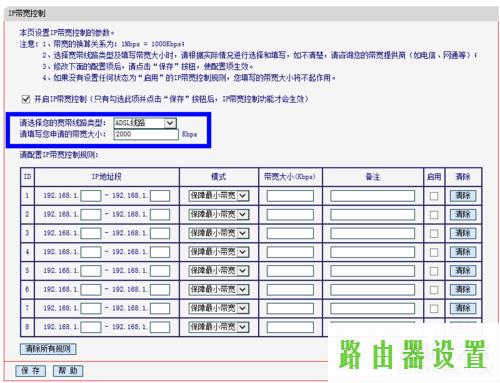Open mode dropdown for rule 4

click(x=219, y=252)
